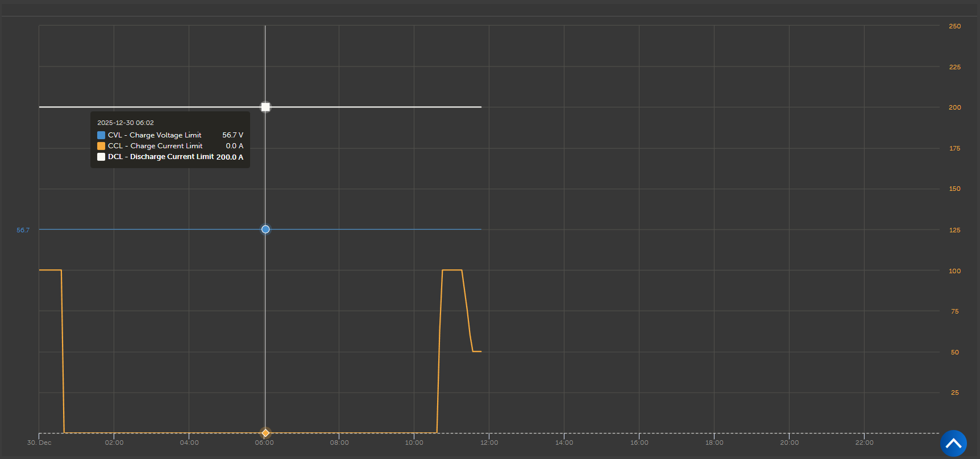Select the CVL - Charge Voltage Limit label
Image resolution: width=980 pixels, height=459 pixels.
(x=155, y=135)
